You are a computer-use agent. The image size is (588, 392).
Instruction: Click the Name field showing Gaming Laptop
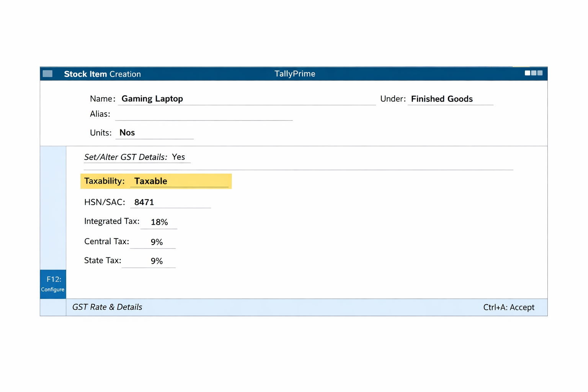(152, 98)
